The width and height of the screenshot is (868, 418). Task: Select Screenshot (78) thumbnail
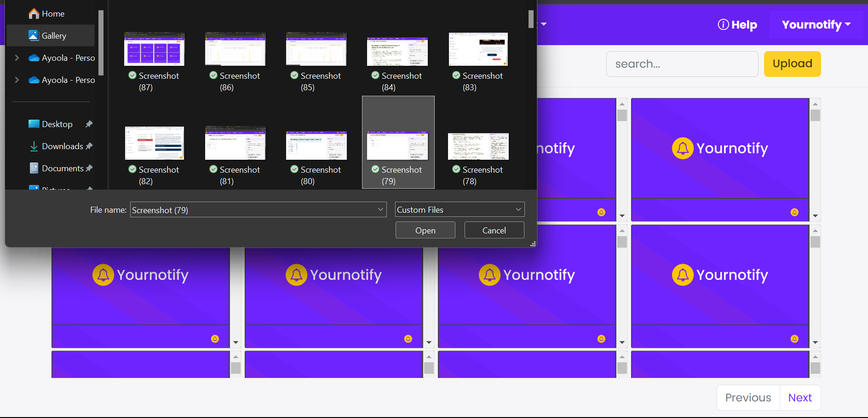pyautogui.click(x=478, y=146)
